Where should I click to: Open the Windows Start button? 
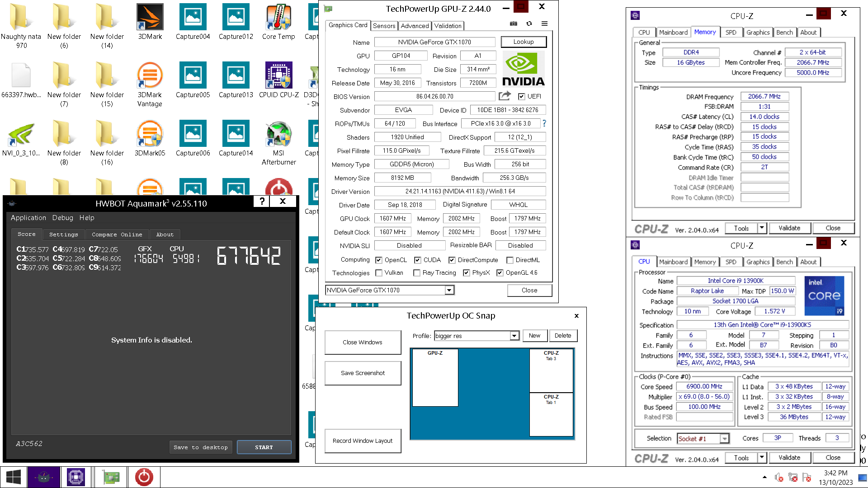pos(13,477)
